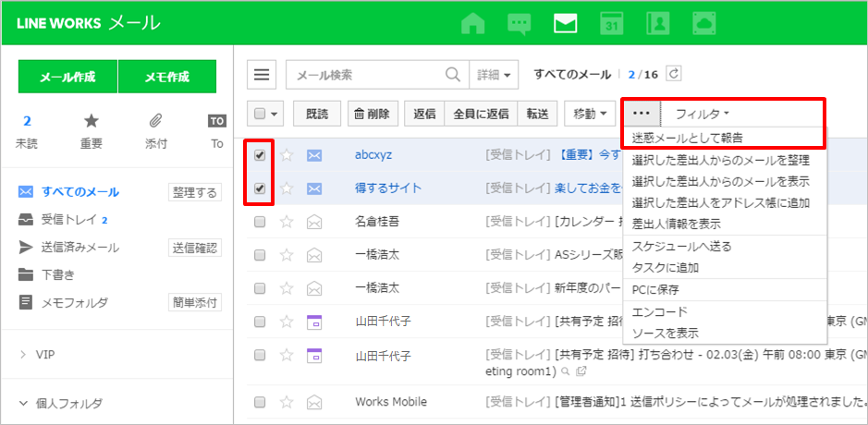Image resolution: width=868 pixels, height=425 pixels.
Task: Select PCに保存 menu entry
Action: 653,289
